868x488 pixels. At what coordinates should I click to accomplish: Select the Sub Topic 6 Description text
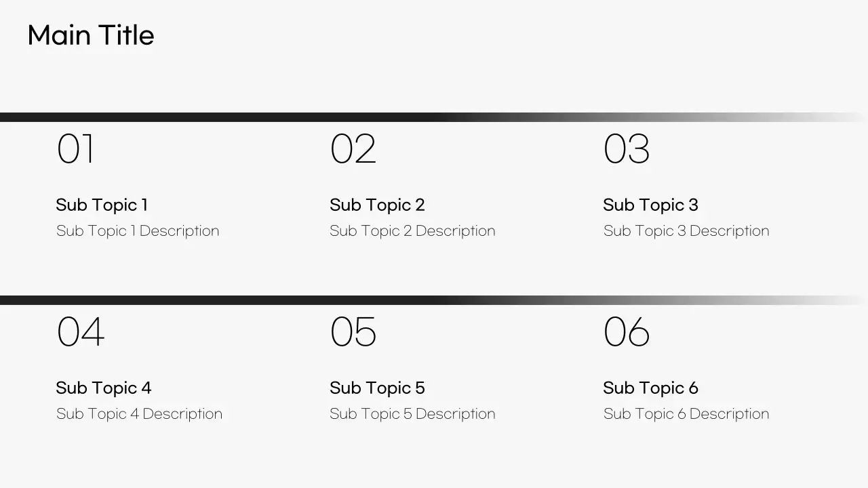pyautogui.click(x=686, y=414)
